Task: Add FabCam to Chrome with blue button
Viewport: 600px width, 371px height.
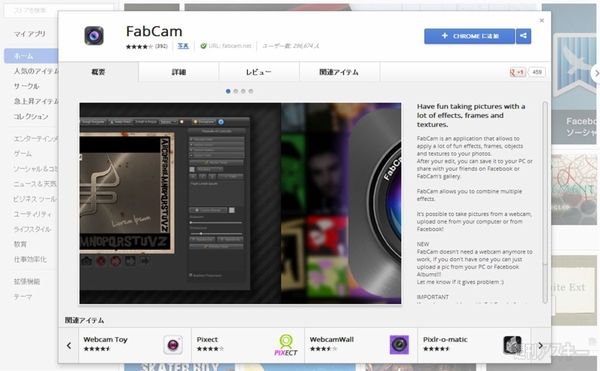Action: click(470, 36)
